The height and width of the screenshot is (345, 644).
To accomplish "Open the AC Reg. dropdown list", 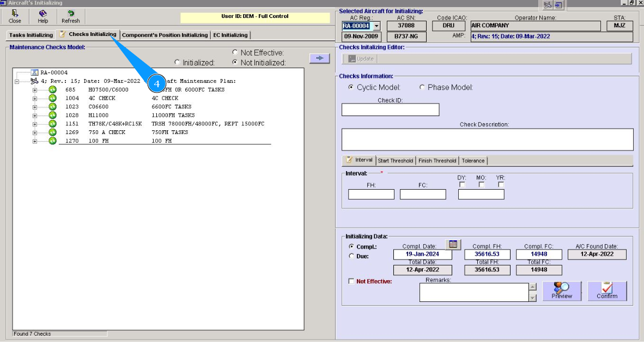I will pos(376,26).
